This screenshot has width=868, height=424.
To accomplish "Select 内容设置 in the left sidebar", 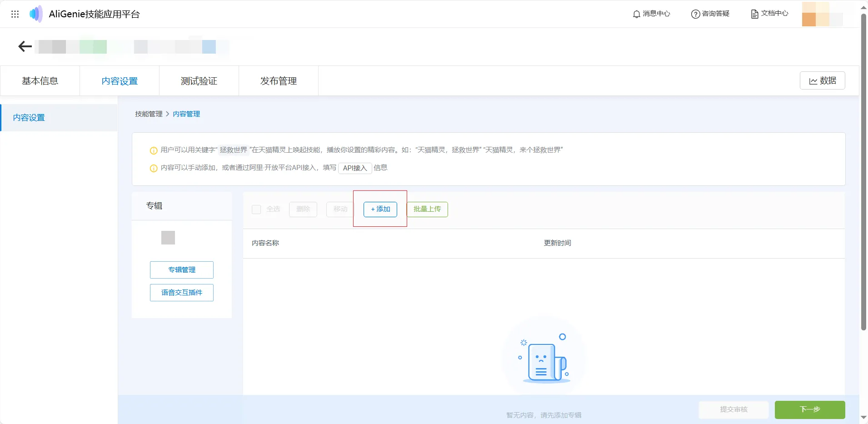I will point(29,118).
